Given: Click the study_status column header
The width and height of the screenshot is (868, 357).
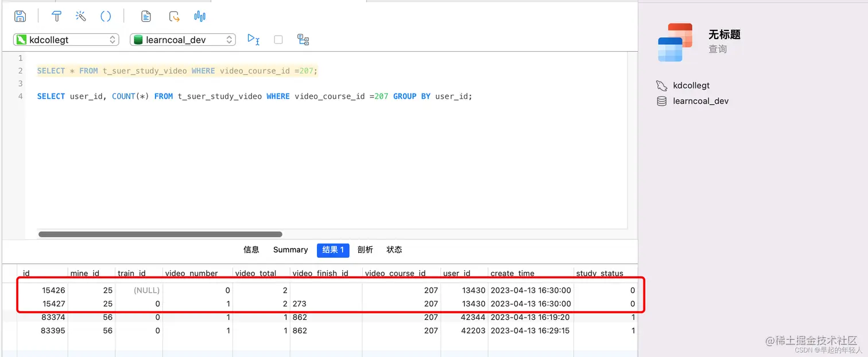Looking at the screenshot, I should click(x=606, y=273).
